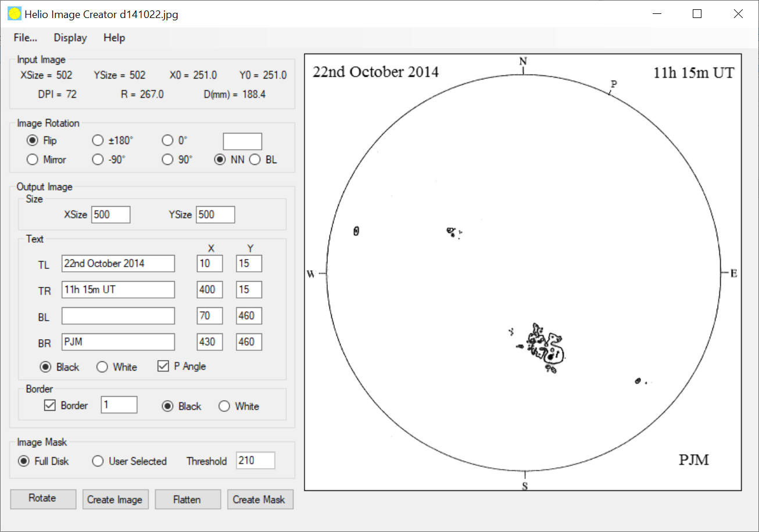The height and width of the screenshot is (532, 759).
Task: Select the BL radio button
Action: (255, 160)
